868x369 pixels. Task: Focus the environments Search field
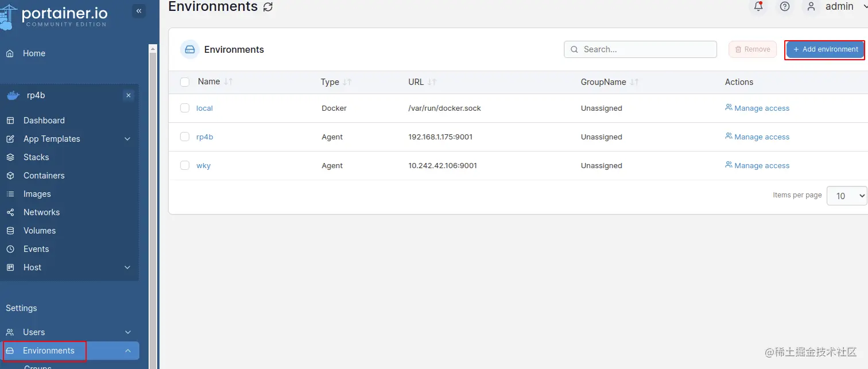click(646, 49)
